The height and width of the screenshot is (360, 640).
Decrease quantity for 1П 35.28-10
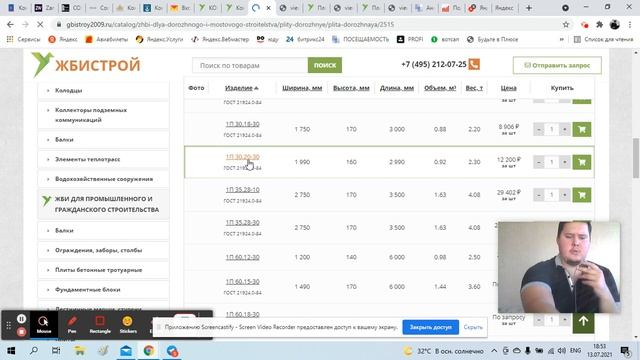538,195
